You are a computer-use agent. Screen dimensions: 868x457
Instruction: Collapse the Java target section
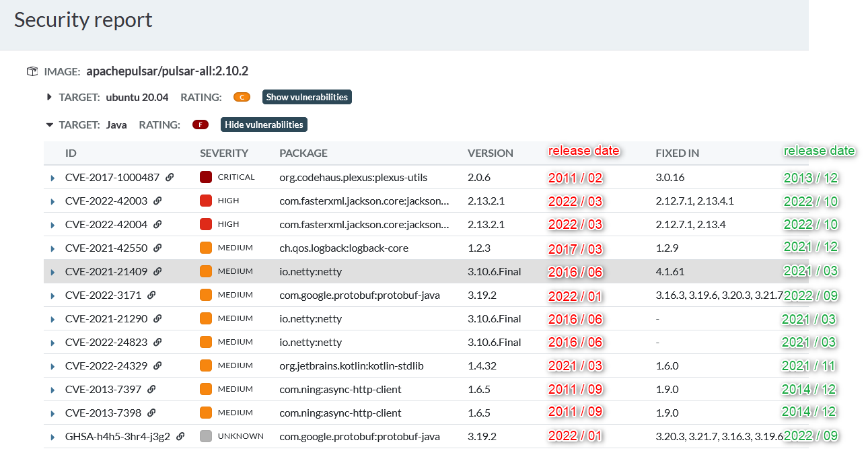coord(49,125)
